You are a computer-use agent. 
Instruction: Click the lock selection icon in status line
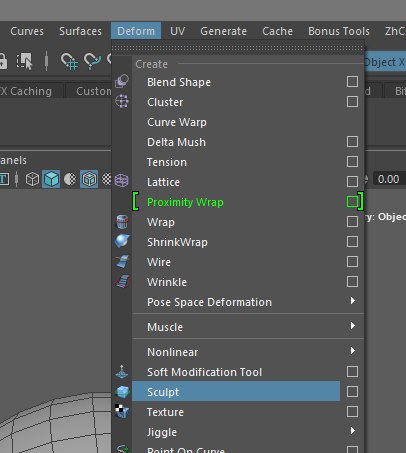pyautogui.click(x=3, y=61)
